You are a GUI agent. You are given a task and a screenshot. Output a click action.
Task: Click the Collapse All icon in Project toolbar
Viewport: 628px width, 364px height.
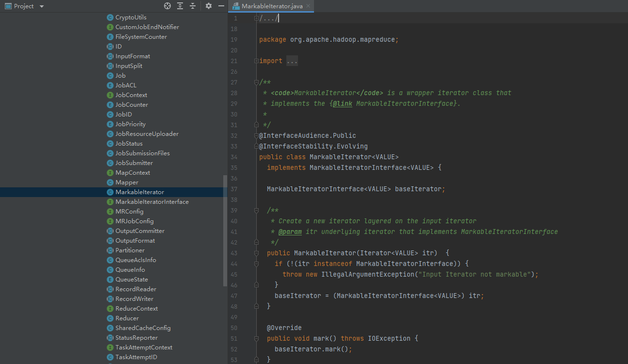point(193,6)
